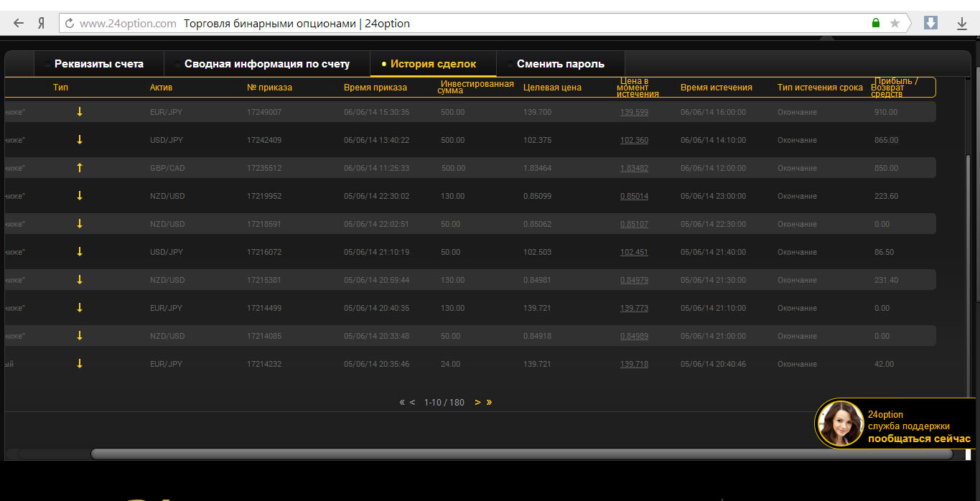Click Тип истечения срока column header
This screenshot has width=980, height=501.
[x=820, y=88]
